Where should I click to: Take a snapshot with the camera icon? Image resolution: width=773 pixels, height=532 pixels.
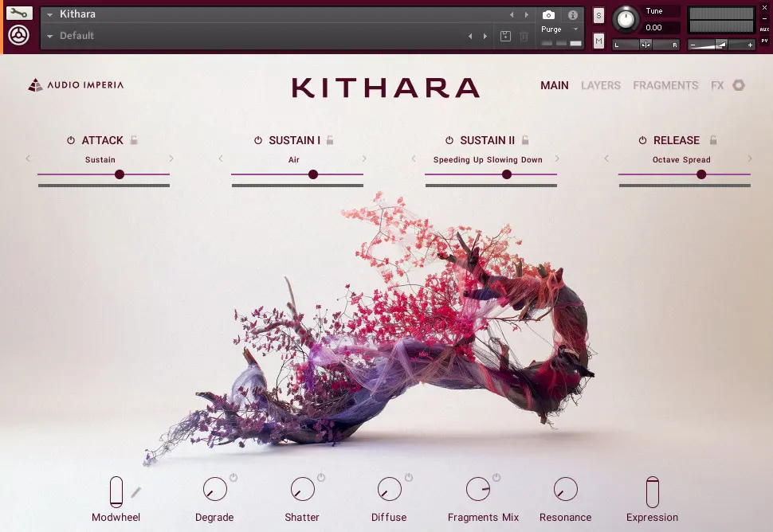pyautogui.click(x=548, y=15)
